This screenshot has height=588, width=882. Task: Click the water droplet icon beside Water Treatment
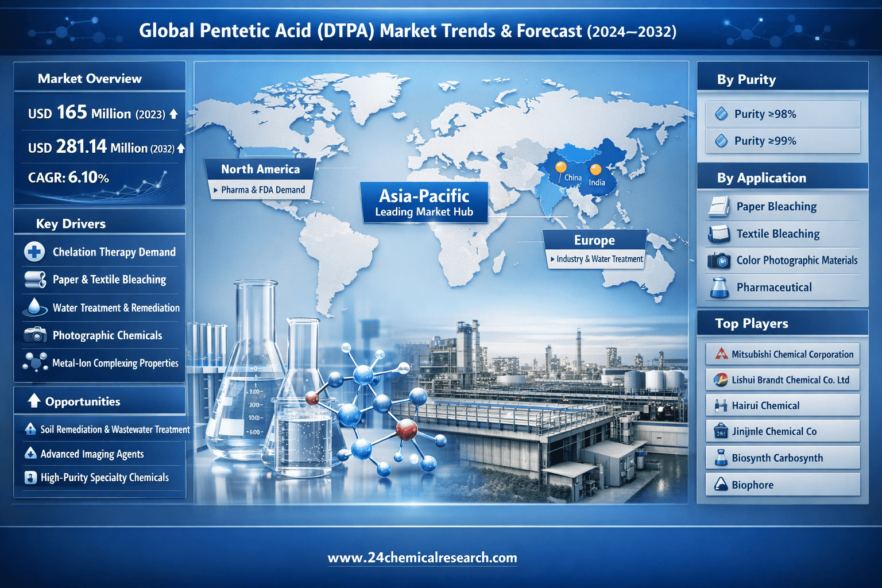(x=34, y=307)
